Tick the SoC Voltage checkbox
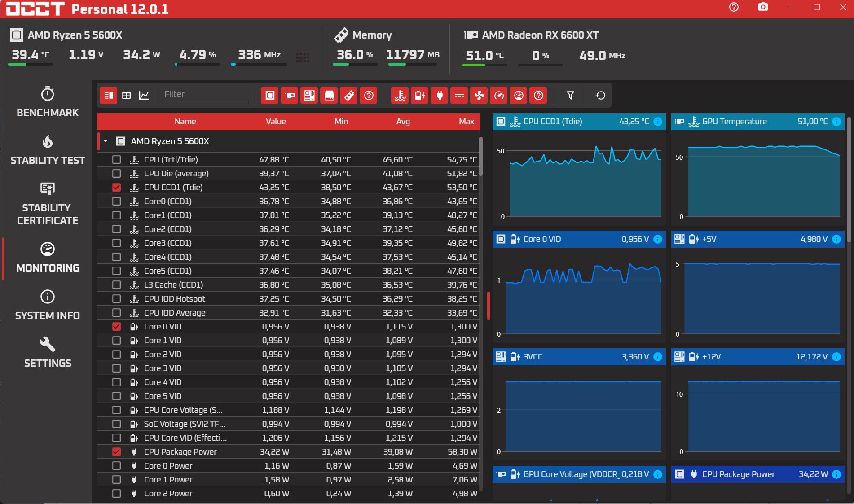Screen dimensions: 854x504 click(x=117, y=424)
